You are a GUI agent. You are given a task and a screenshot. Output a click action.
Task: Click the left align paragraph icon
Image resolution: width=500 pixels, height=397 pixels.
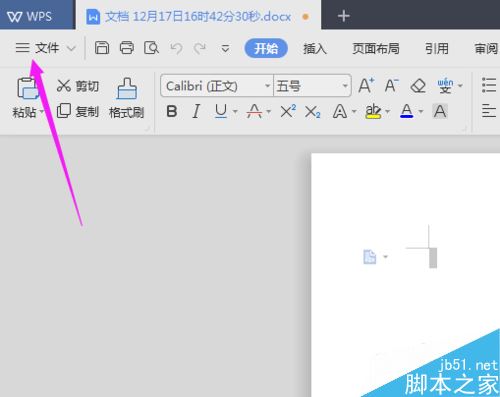point(489,111)
